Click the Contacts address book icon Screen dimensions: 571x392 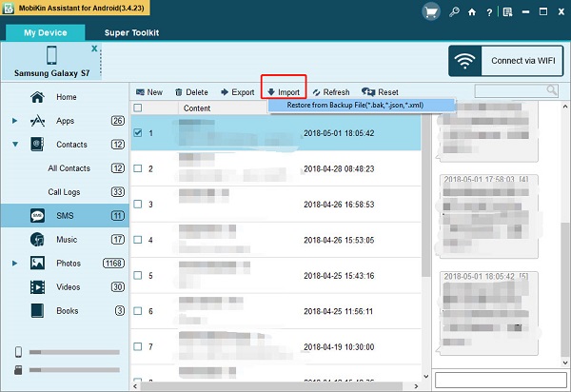coord(37,145)
